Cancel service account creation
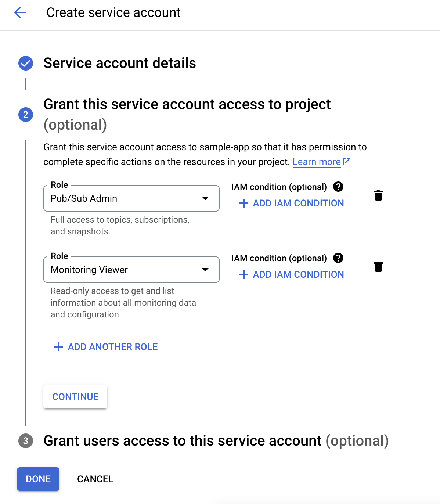The width and height of the screenshot is (440, 504). pos(95,479)
